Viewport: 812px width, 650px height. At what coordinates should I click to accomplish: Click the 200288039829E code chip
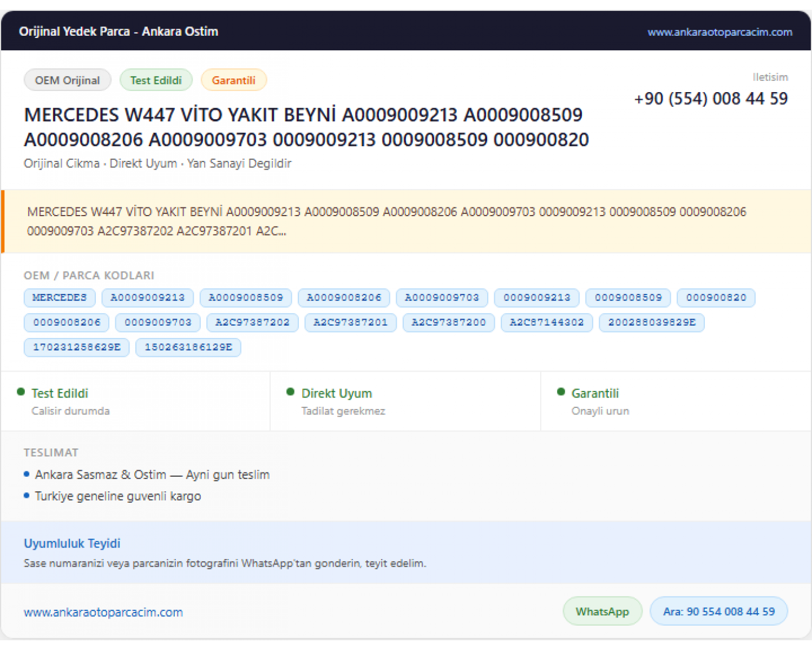coord(652,322)
